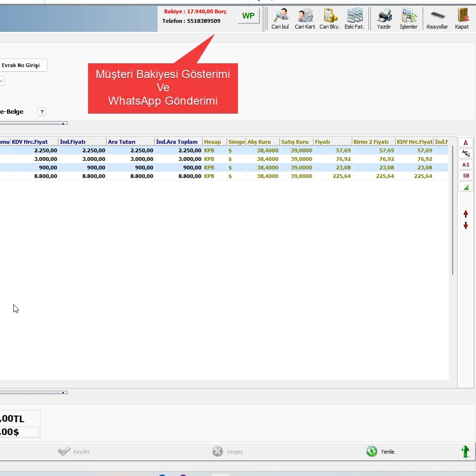Collapse the upper panel splitter arrow
476x476 pixels.
click(63, 123)
